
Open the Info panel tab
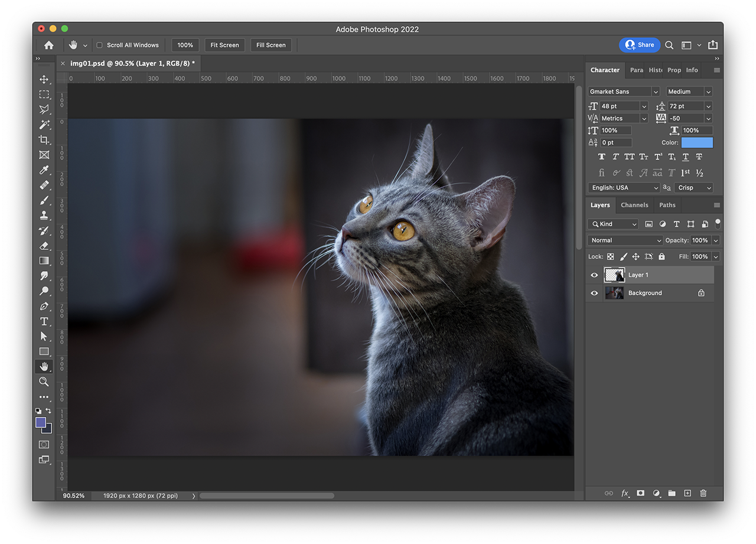[692, 70]
